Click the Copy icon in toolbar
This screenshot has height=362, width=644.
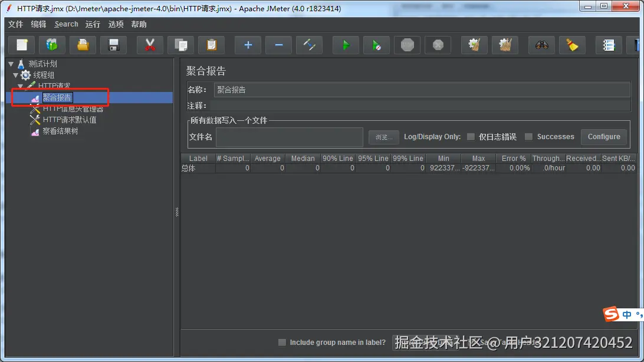tap(180, 45)
